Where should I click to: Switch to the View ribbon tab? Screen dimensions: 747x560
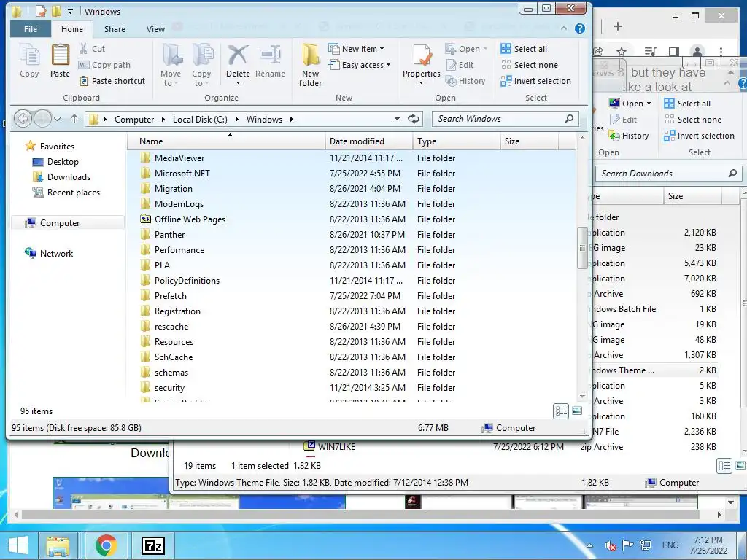coord(155,29)
